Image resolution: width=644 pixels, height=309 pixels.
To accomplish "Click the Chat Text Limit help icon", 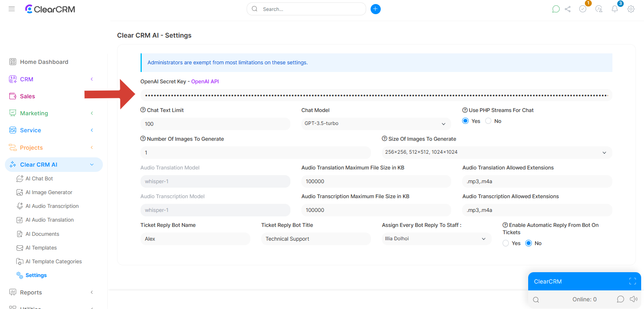I will (143, 110).
